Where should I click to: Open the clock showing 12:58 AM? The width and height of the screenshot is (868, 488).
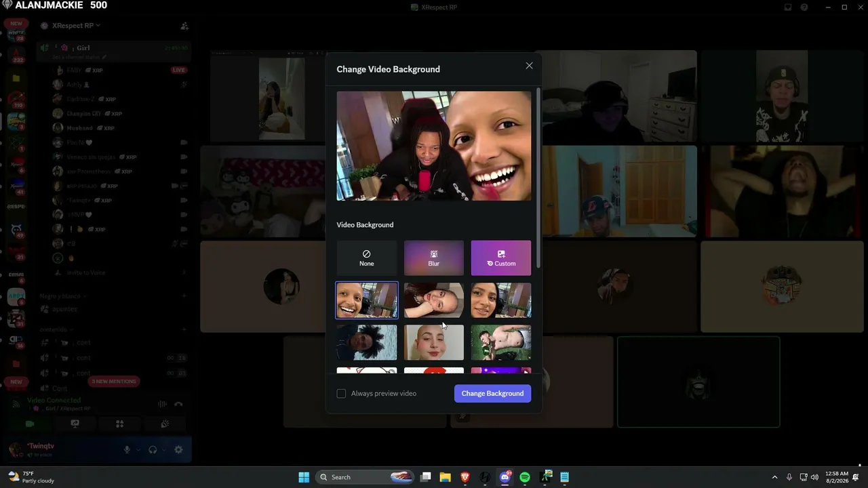coord(837,477)
